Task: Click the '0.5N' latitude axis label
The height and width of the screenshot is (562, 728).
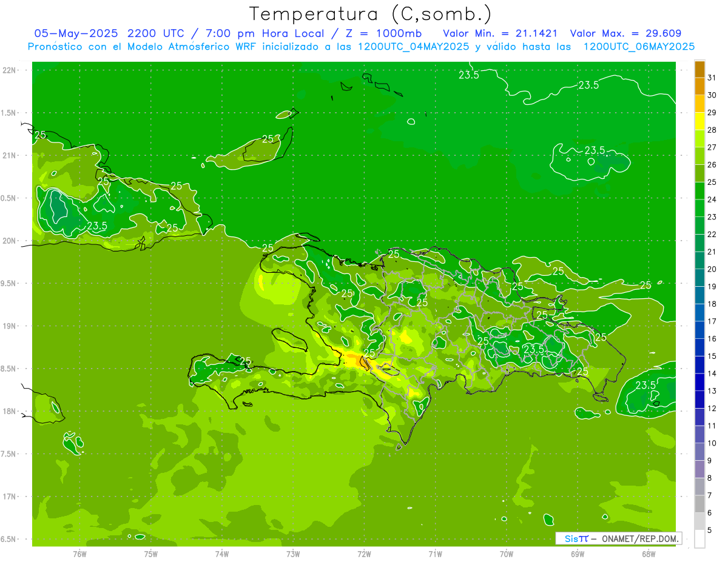Action: click(x=8, y=198)
